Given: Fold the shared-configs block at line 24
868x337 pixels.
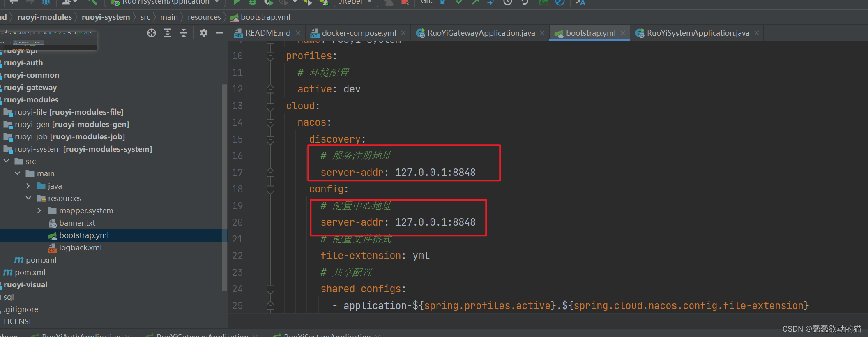Looking at the screenshot, I should [270, 289].
